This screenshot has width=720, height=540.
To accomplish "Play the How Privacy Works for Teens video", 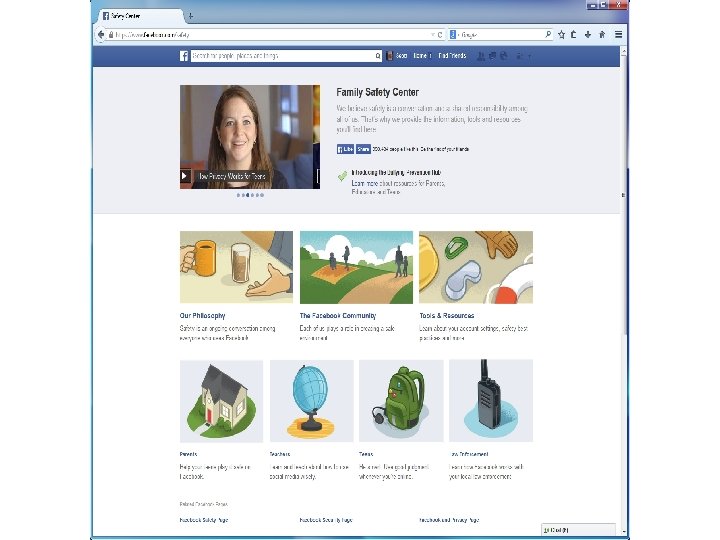I will point(185,176).
